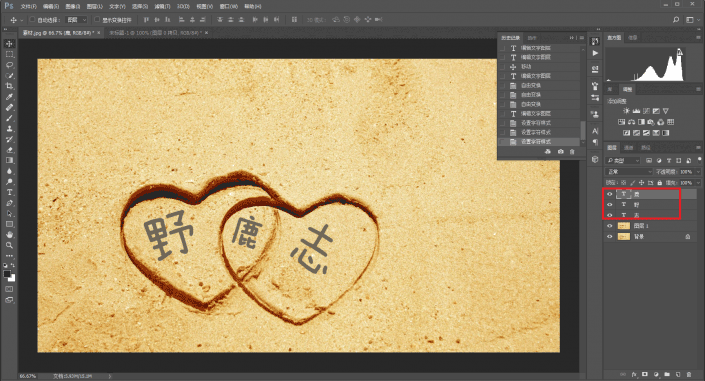Open the Layers panel options menu
Viewport: 705px width, 381px height.
(698, 148)
